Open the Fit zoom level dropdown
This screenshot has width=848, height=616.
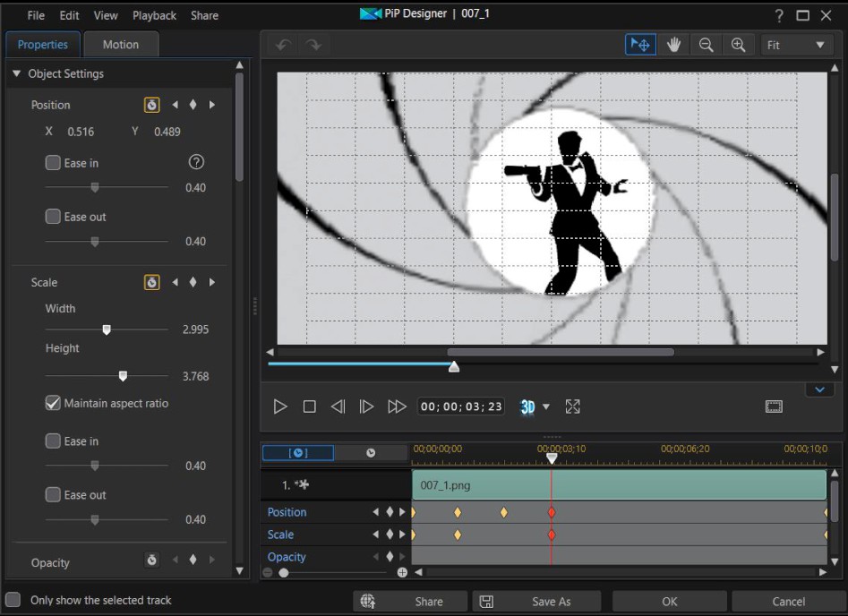click(797, 45)
